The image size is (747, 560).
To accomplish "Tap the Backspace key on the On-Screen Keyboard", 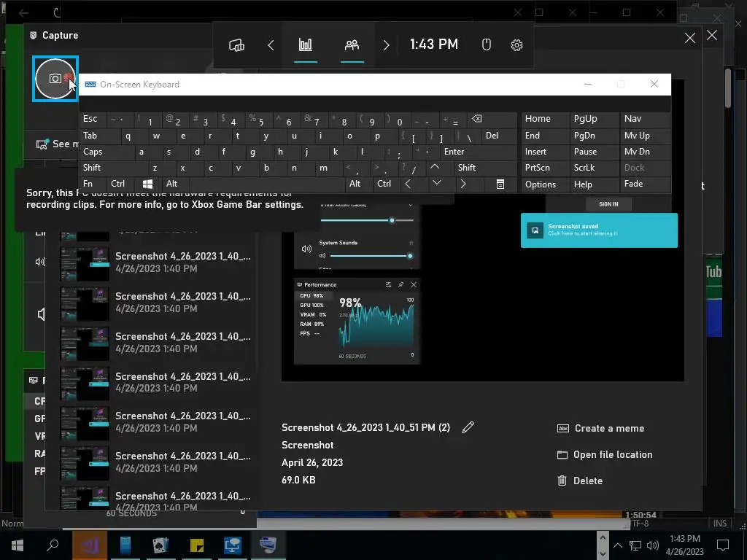I will (x=492, y=119).
